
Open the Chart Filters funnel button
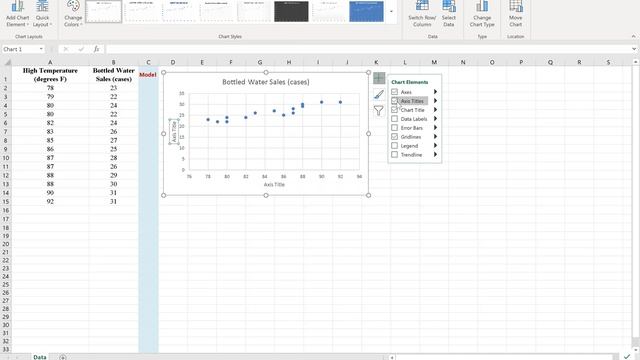pos(379,111)
